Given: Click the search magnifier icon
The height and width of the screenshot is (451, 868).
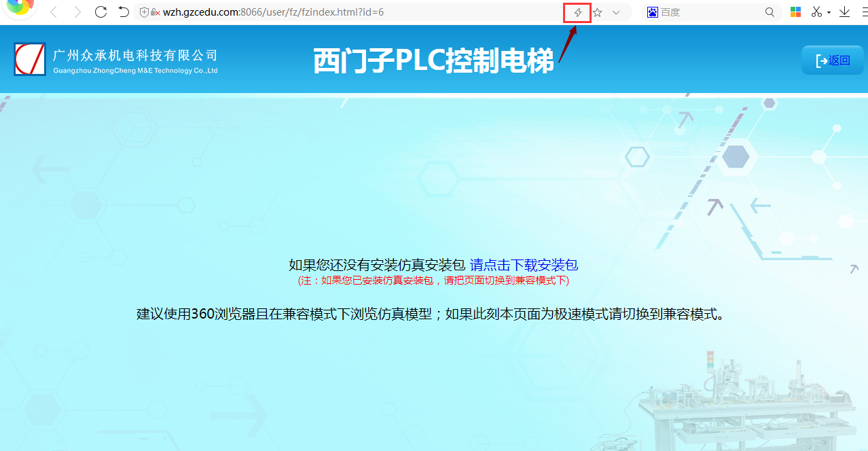Looking at the screenshot, I should (x=770, y=12).
